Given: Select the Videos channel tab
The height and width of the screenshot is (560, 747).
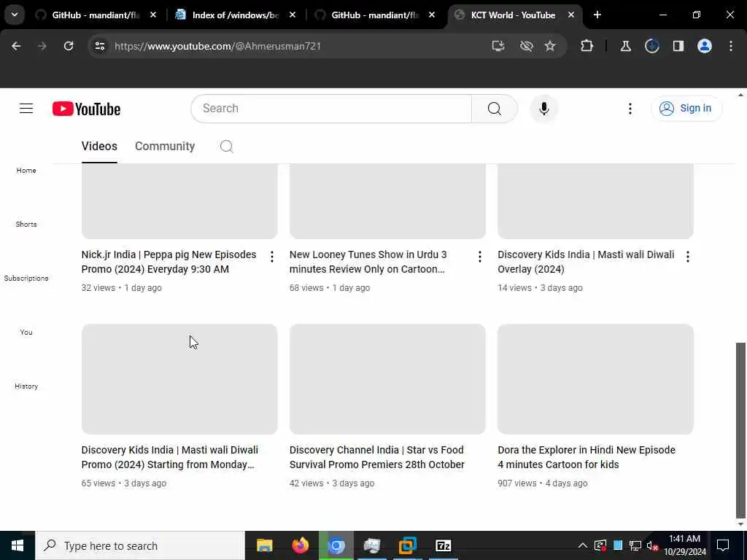Looking at the screenshot, I should (99, 146).
